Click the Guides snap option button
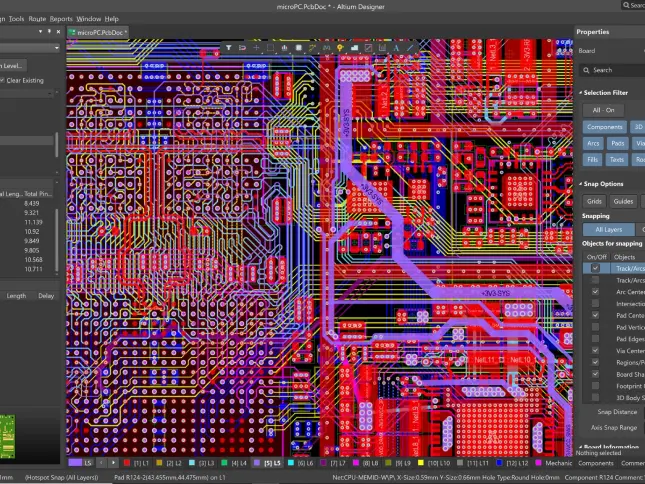The height and width of the screenshot is (484, 645). (623, 201)
